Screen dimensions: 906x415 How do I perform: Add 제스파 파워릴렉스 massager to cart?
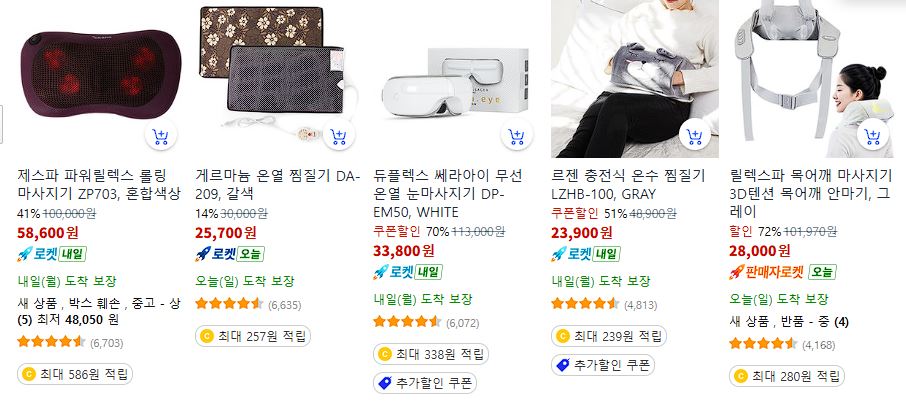click(161, 136)
